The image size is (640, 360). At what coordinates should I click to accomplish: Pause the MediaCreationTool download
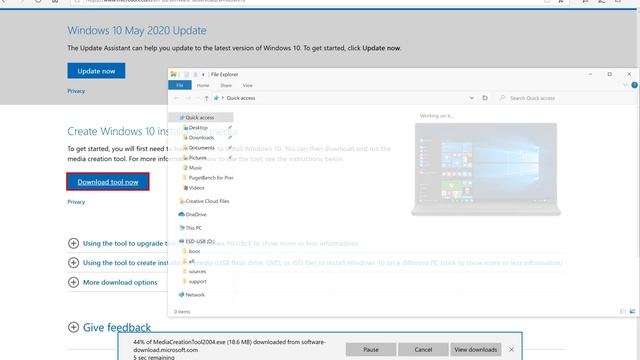point(371,349)
